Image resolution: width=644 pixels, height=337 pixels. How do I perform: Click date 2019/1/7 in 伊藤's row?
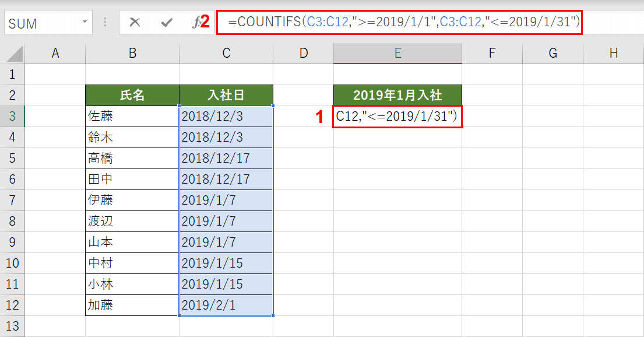click(226, 200)
